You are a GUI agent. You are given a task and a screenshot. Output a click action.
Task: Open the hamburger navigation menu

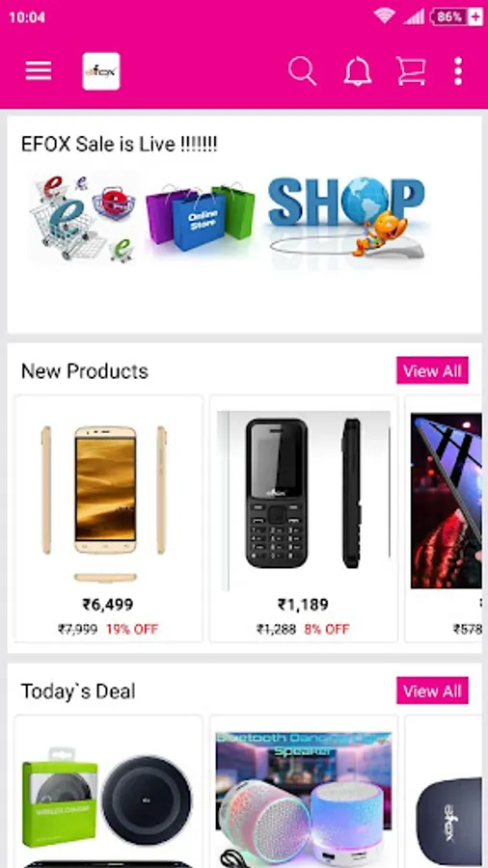tap(39, 70)
